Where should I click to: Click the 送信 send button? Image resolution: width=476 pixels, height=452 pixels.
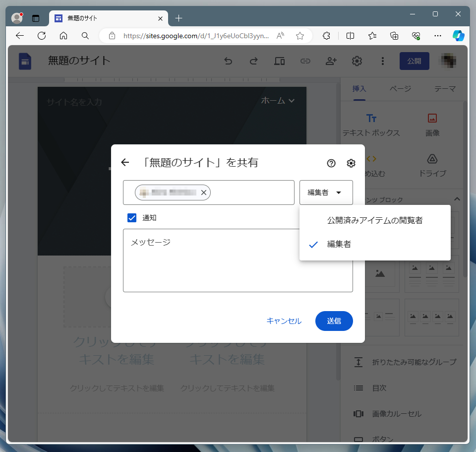pyautogui.click(x=334, y=321)
